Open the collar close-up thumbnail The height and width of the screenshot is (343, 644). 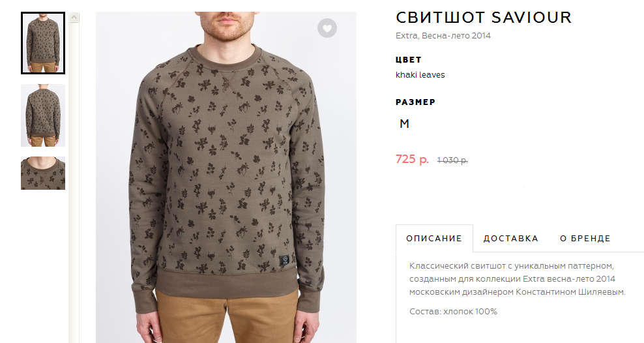pos(43,173)
